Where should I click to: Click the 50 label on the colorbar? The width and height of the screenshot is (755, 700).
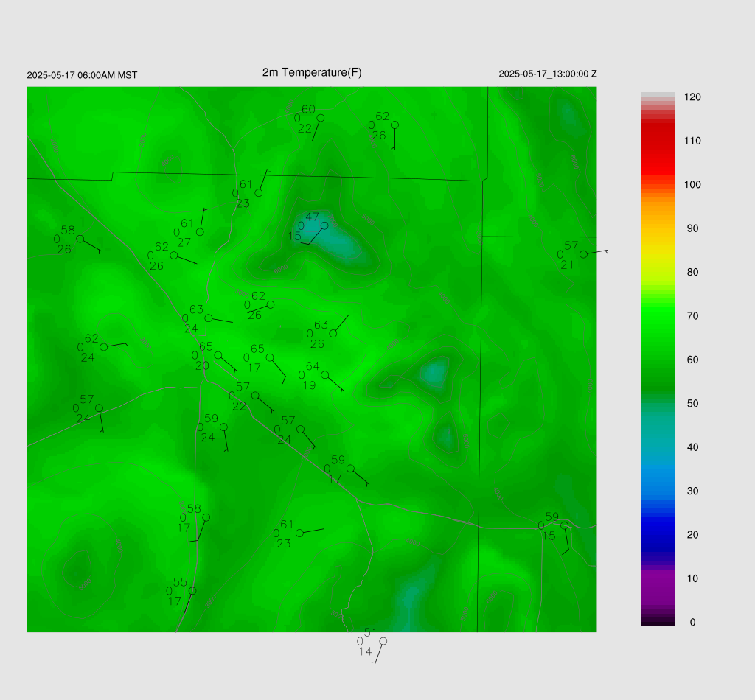692,404
